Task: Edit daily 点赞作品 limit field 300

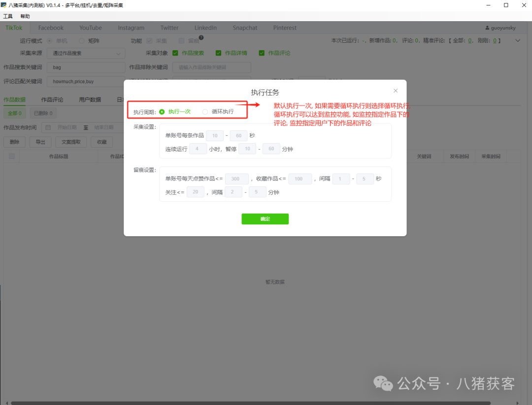Action: 237,179
